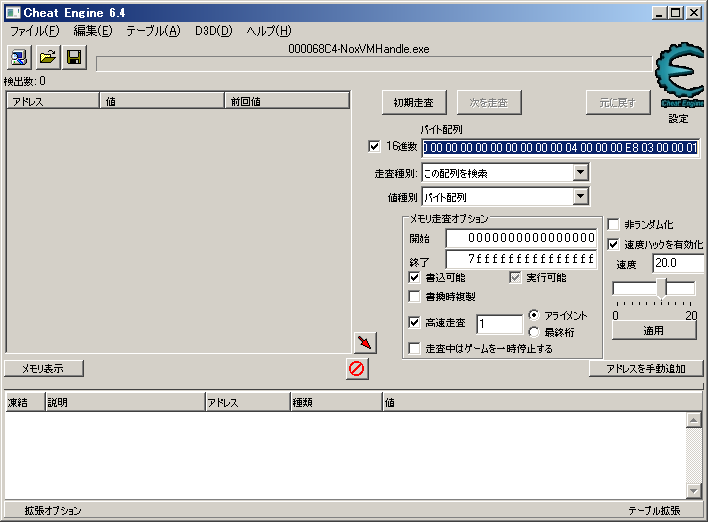708x522 pixels.
Task: Click the 次を走査 next scan button
Action: pyautogui.click(x=489, y=103)
